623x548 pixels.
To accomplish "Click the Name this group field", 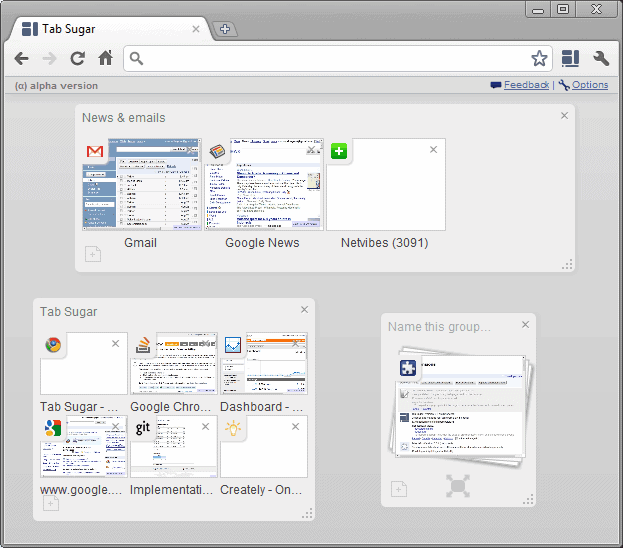I will [440, 327].
